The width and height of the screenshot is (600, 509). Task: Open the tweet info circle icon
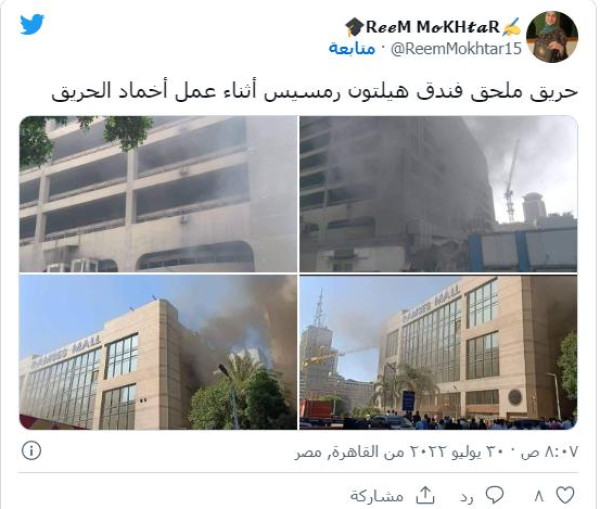point(31,451)
